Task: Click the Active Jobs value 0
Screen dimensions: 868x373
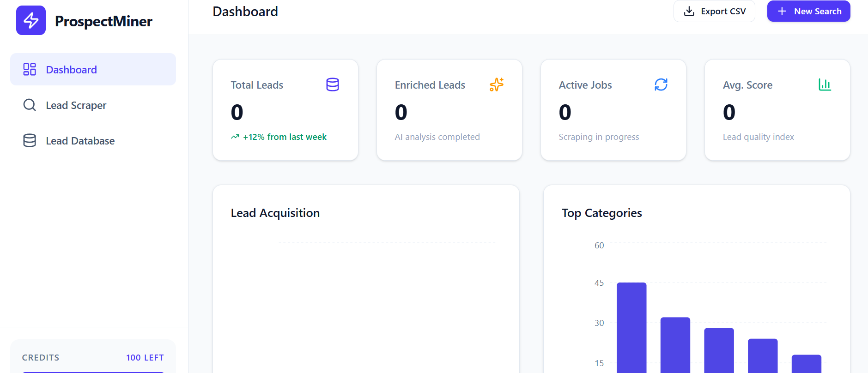Action: pyautogui.click(x=565, y=112)
